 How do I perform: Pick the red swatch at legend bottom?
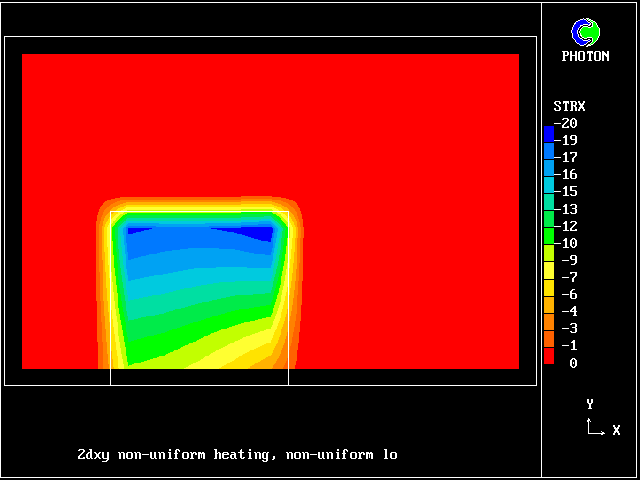point(548,355)
